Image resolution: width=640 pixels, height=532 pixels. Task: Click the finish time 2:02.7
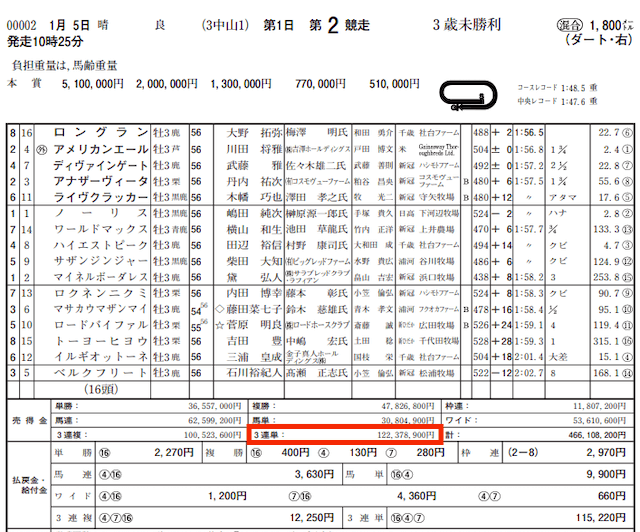coord(529,373)
